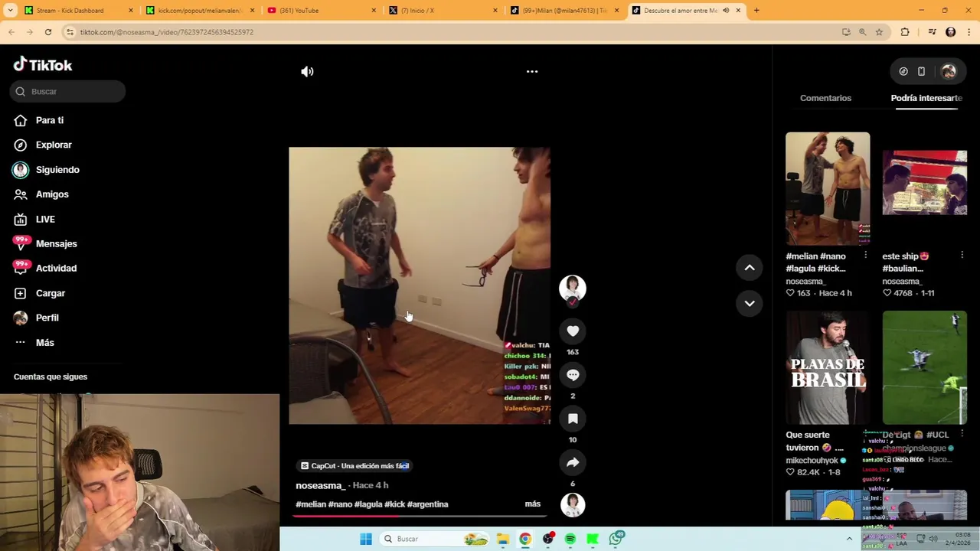This screenshot has height=551, width=980.
Task: Switch to the Comentarios tab
Action: click(x=825, y=98)
